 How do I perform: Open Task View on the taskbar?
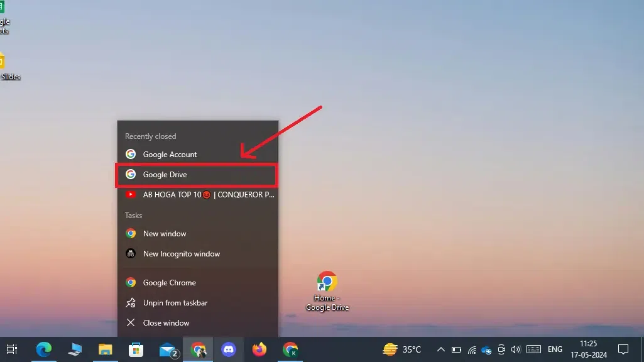(x=12, y=349)
